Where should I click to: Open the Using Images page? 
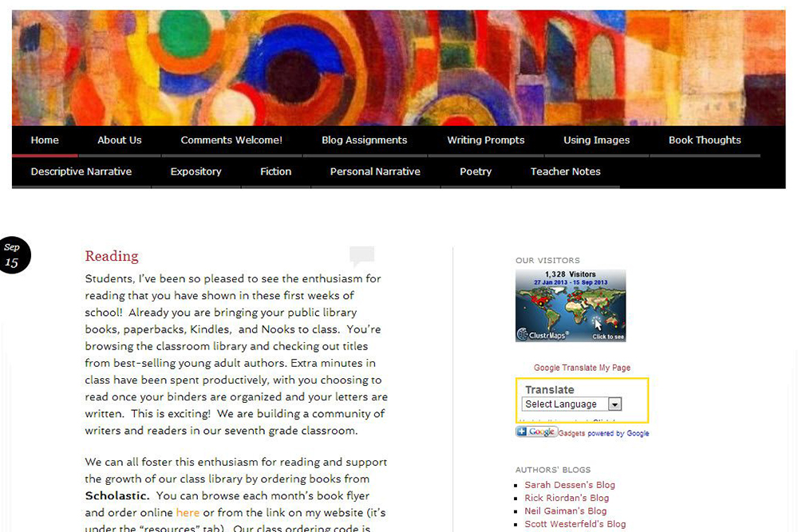[x=596, y=140]
